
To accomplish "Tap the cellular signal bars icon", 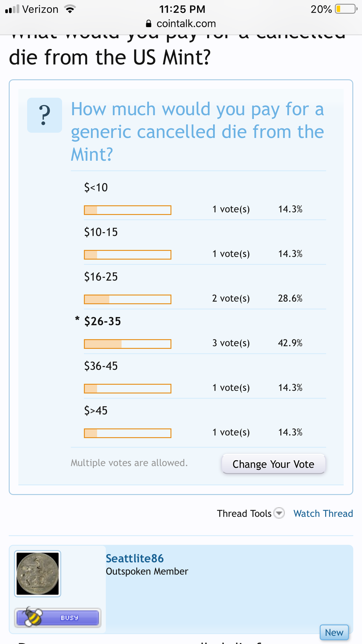I will click(x=12, y=9).
